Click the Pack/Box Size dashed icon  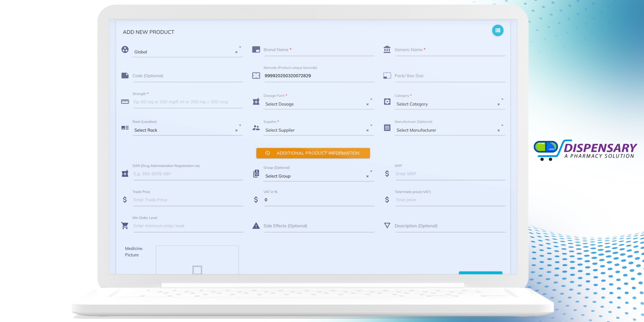tap(387, 75)
